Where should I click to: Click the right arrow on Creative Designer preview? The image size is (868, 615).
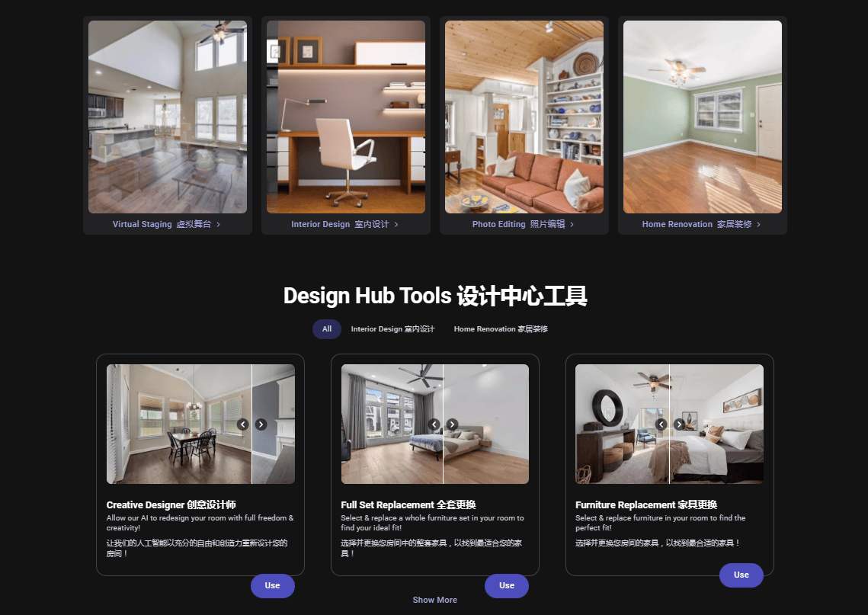[x=260, y=424]
